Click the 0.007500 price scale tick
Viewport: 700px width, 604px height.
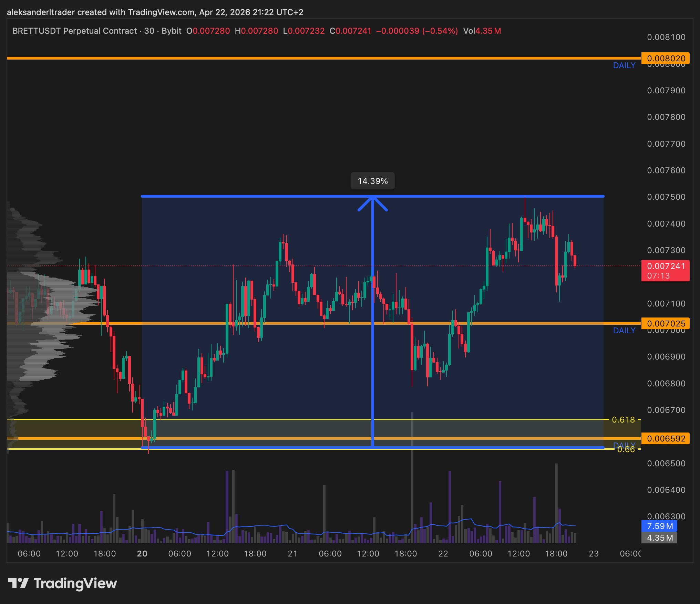coord(666,197)
